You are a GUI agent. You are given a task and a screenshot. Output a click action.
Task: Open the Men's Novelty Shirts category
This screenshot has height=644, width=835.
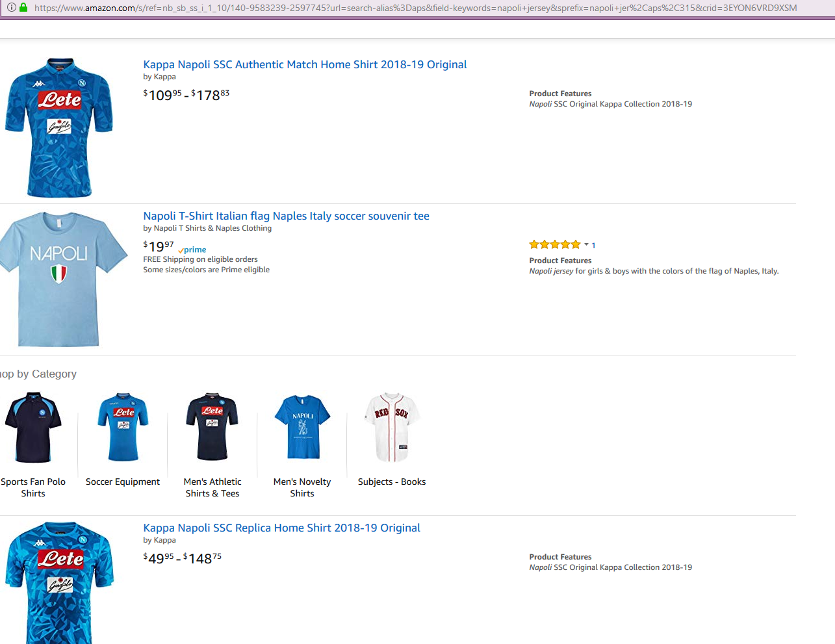[x=302, y=487]
